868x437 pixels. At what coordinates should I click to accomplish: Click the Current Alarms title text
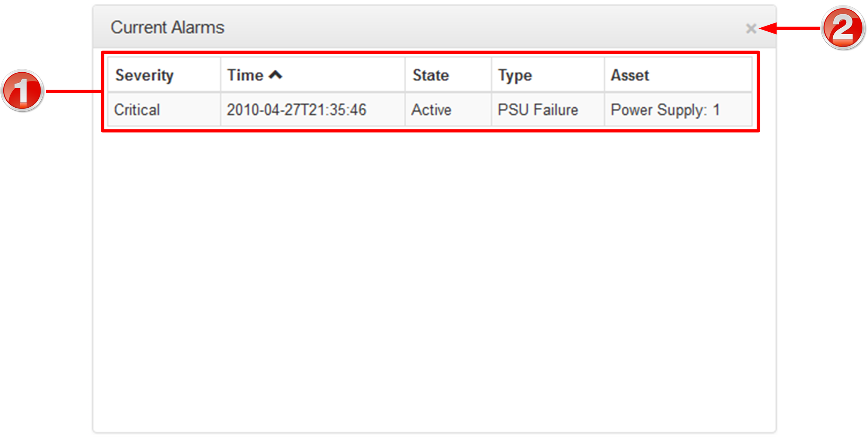167,28
